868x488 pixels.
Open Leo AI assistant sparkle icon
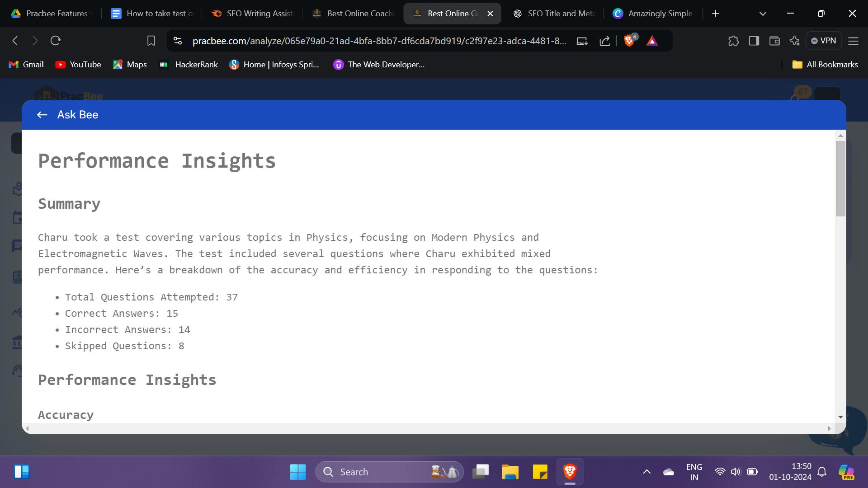(x=795, y=41)
